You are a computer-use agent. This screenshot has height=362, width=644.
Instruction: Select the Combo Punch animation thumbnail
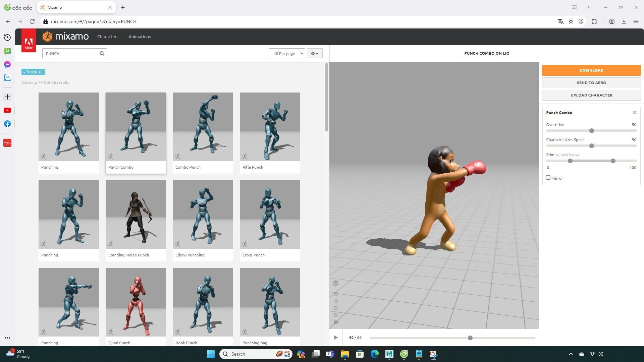click(x=203, y=127)
